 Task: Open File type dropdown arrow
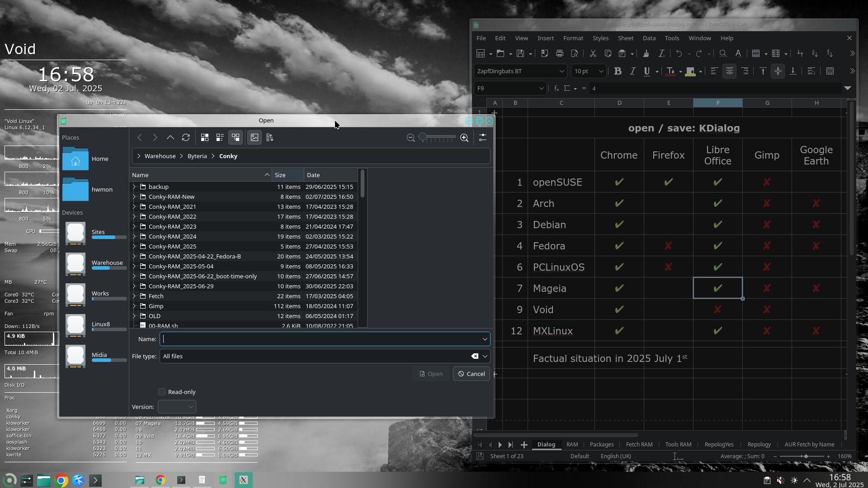(485, 356)
